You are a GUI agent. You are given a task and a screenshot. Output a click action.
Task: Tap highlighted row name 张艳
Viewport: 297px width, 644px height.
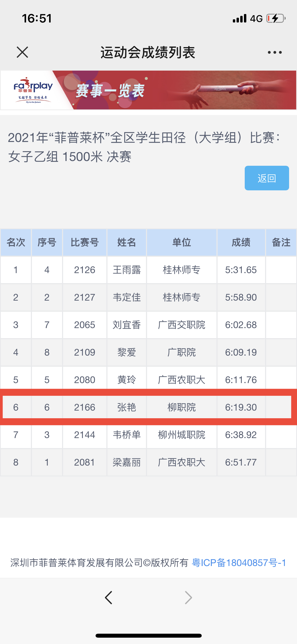pyautogui.click(x=127, y=407)
